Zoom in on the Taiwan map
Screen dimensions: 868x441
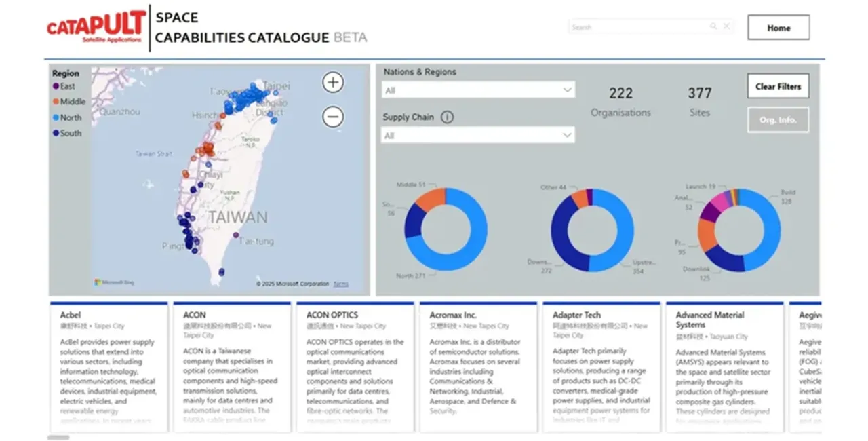[x=332, y=83]
